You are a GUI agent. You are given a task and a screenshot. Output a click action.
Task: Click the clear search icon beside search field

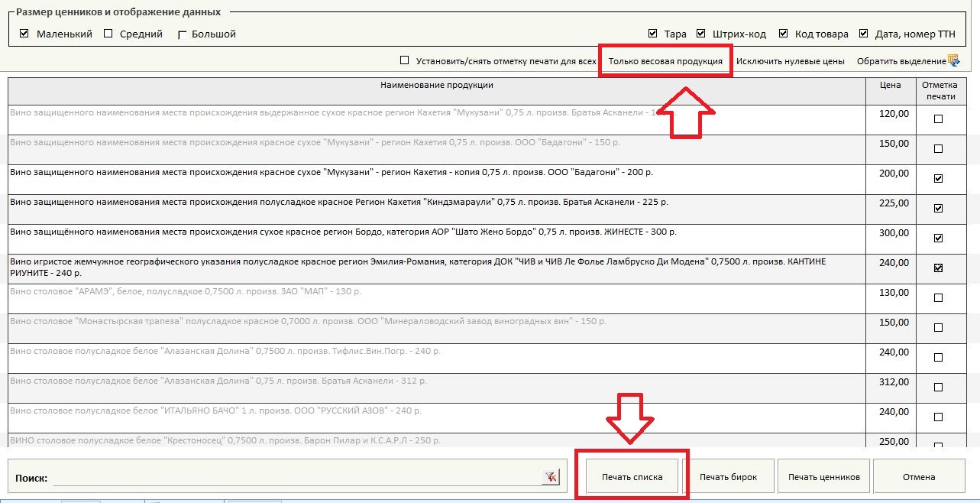tap(550, 477)
